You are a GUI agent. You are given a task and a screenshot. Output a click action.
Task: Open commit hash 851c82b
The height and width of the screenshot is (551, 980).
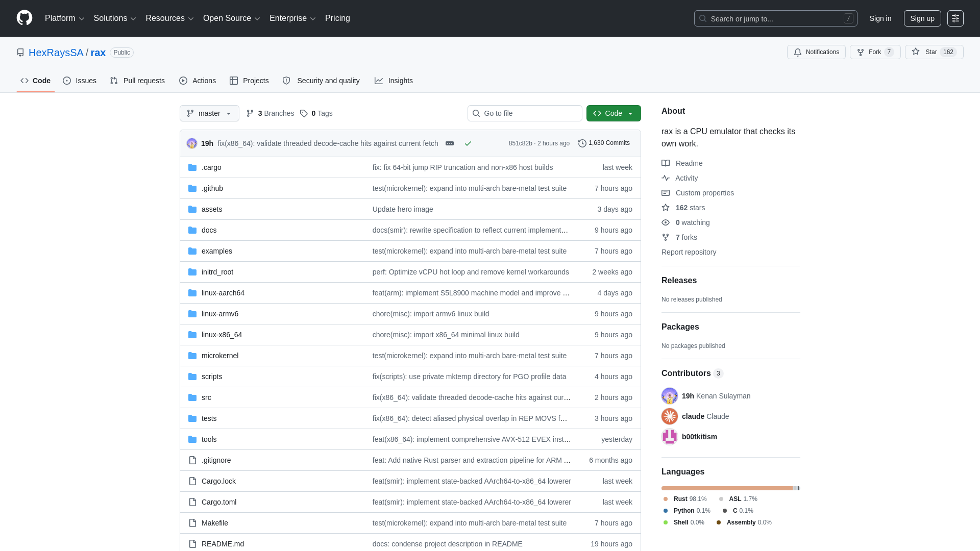tap(520, 143)
